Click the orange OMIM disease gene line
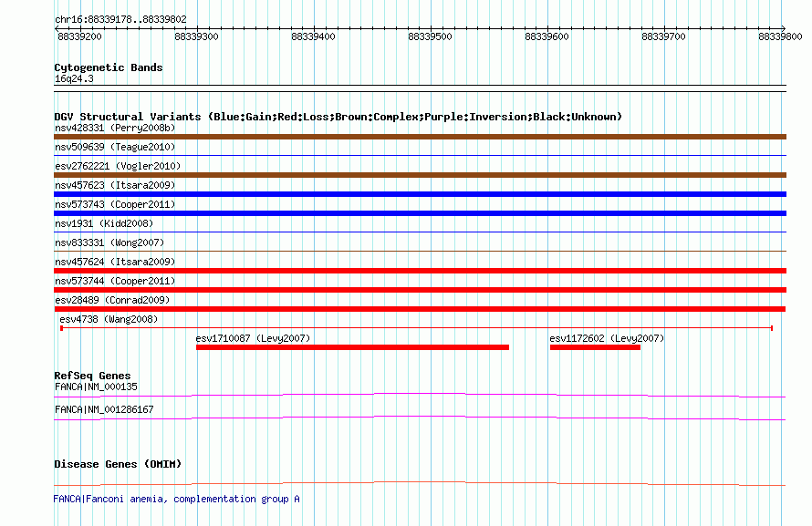This screenshot has width=812, height=526. [x=420, y=483]
